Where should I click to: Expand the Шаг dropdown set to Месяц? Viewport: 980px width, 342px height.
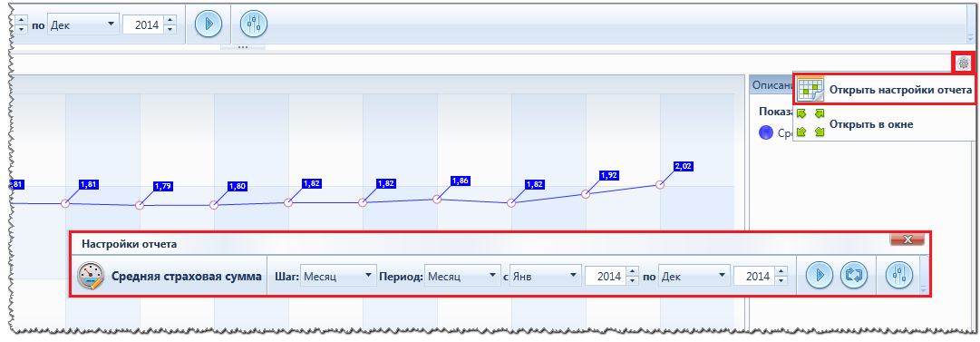[x=337, y=276]
